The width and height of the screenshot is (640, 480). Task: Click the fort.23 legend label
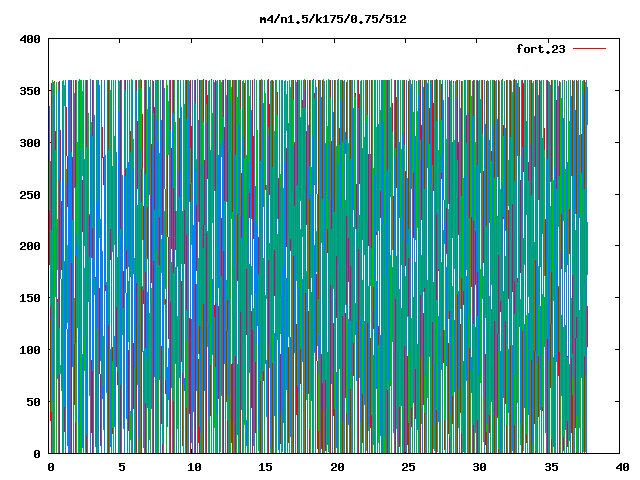point(541,49)
